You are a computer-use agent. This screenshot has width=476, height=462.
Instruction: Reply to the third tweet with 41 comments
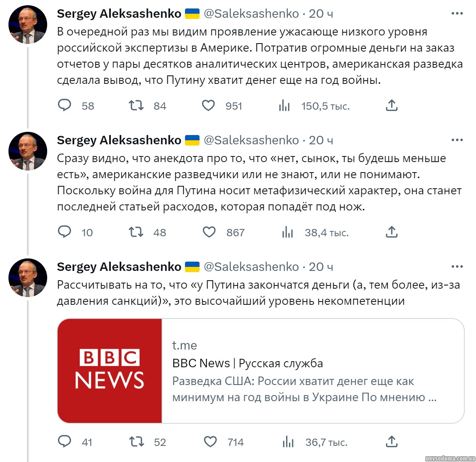[x=64, y=442]
